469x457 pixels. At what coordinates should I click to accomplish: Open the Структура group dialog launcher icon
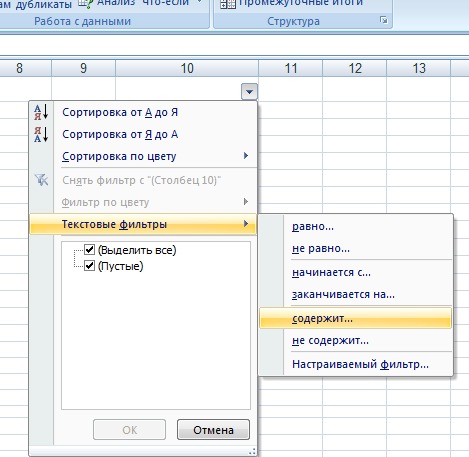(384, 21)
